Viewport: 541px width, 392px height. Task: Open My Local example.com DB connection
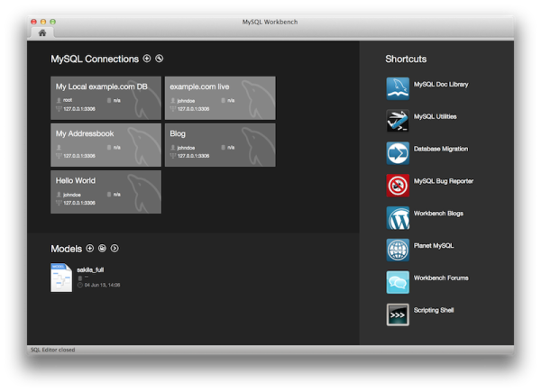[105, 98]
